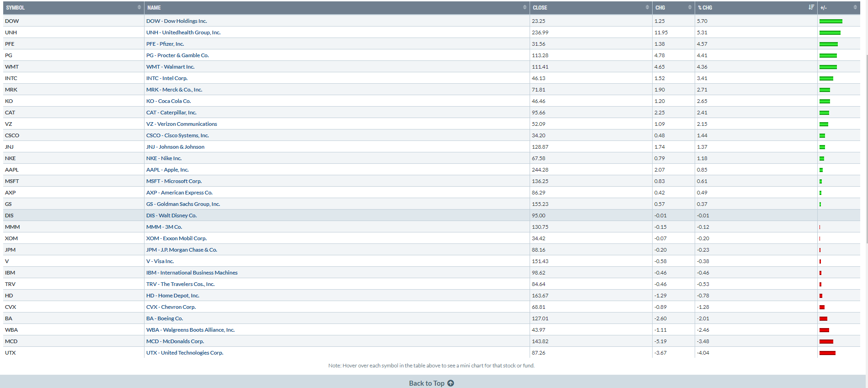Sort by % CHG column header

[756, 8]
